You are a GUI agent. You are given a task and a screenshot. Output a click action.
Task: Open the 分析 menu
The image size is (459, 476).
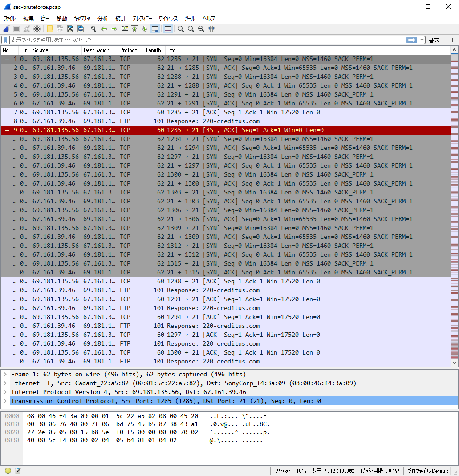pyautogui.click(x=103, y=19)
